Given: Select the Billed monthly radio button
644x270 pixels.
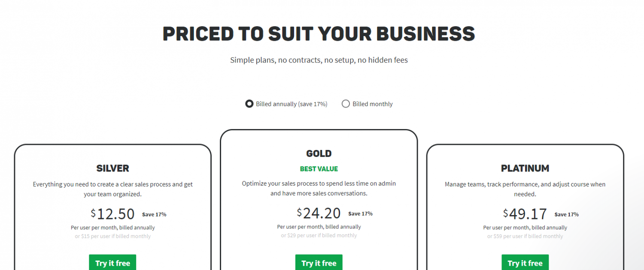Looking at the screenshot, I should coord(346,104).
